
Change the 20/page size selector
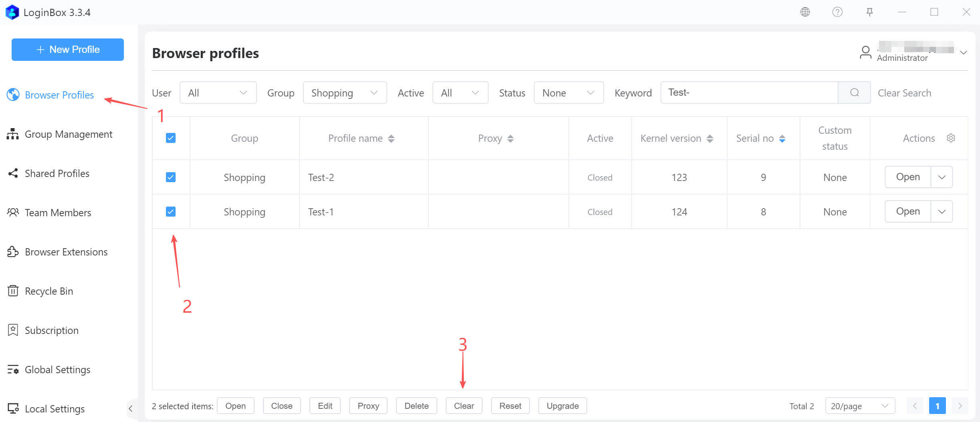coord(860,406)
